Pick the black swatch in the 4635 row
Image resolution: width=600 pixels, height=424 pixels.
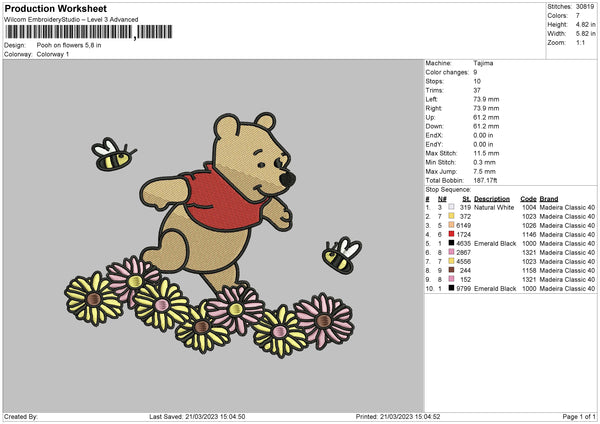click(x=451, y=243)
